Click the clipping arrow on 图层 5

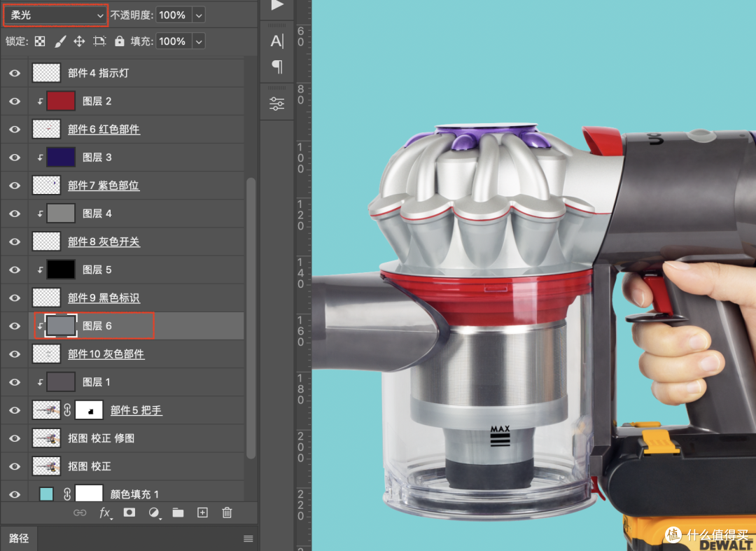click(x=40, y=270)
